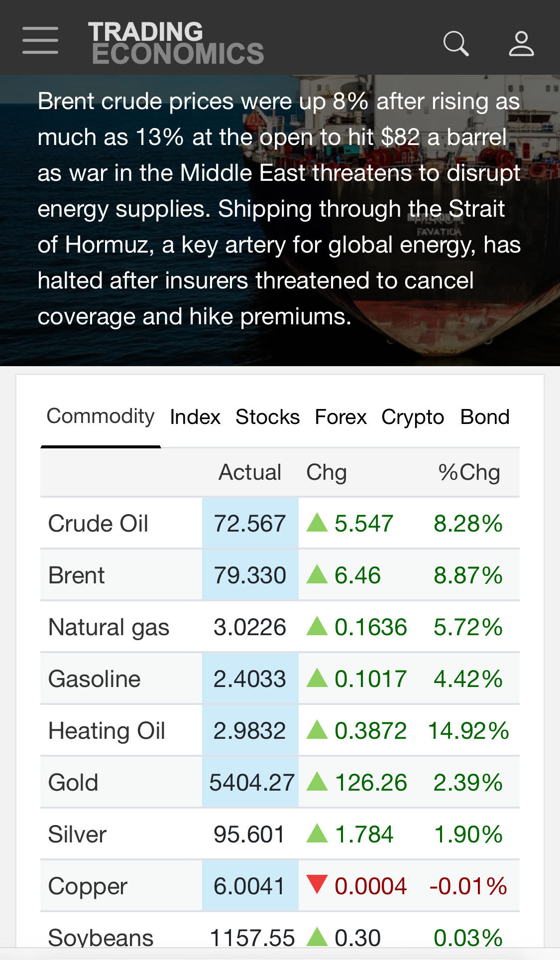This screenshot has width=560, height=960.
Task: Click the %Chg column header
Action: 469,472
